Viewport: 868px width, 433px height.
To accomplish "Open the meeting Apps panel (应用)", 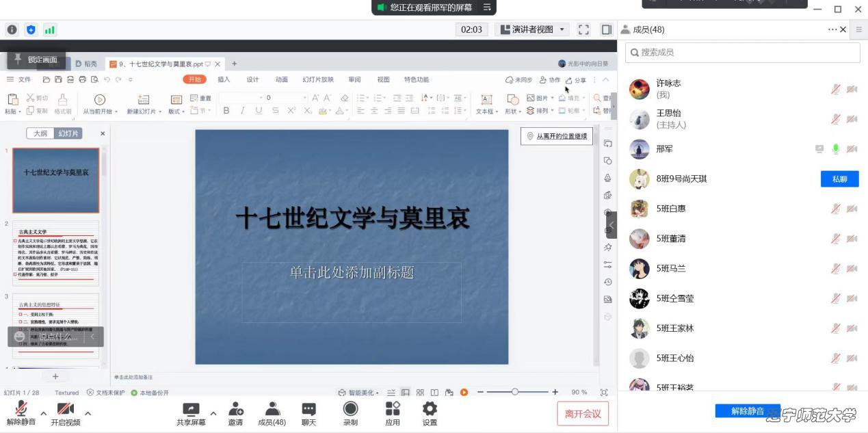I will pos(392,412).
